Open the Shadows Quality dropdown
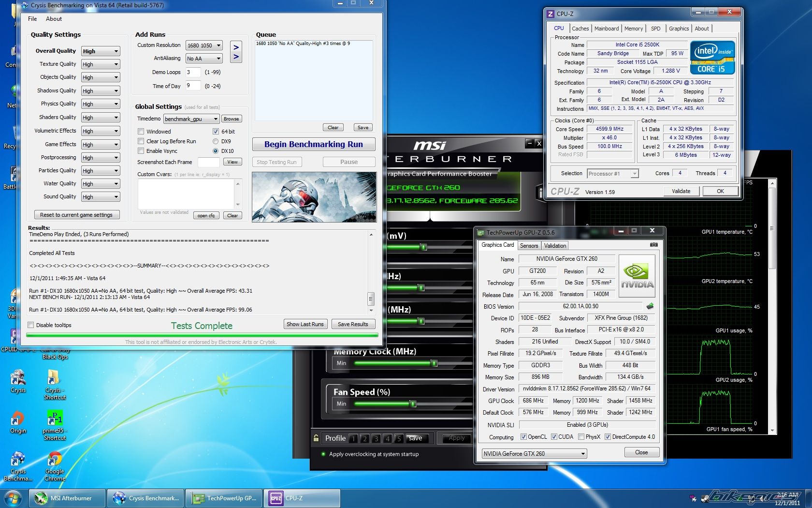The height and width of the screenshot is (508, 812). tap(101, 90)
